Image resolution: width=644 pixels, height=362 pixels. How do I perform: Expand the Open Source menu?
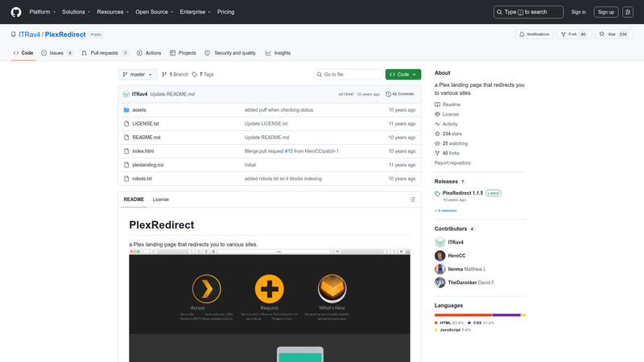point(155,12)
